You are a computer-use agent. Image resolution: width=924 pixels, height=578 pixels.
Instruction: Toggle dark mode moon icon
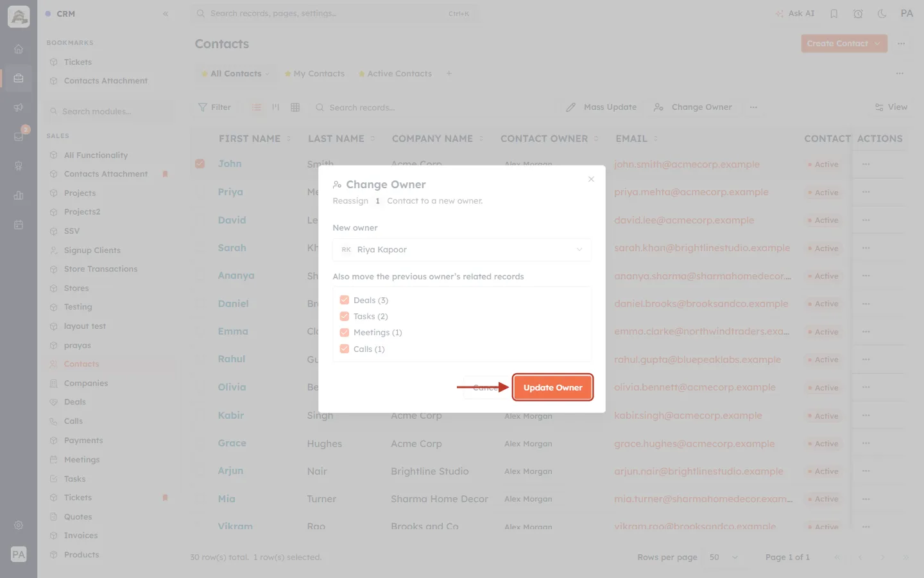tap(882, 13)
